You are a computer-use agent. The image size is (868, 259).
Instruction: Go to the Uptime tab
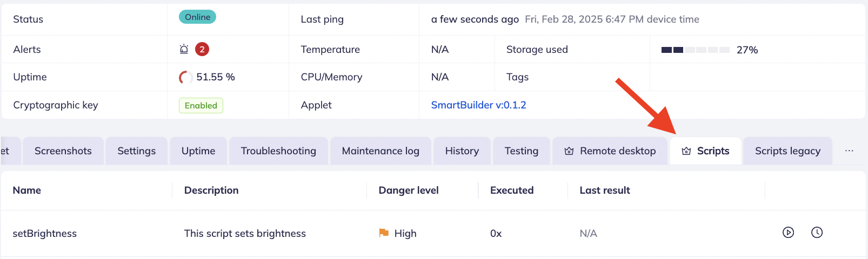[198, 151]
